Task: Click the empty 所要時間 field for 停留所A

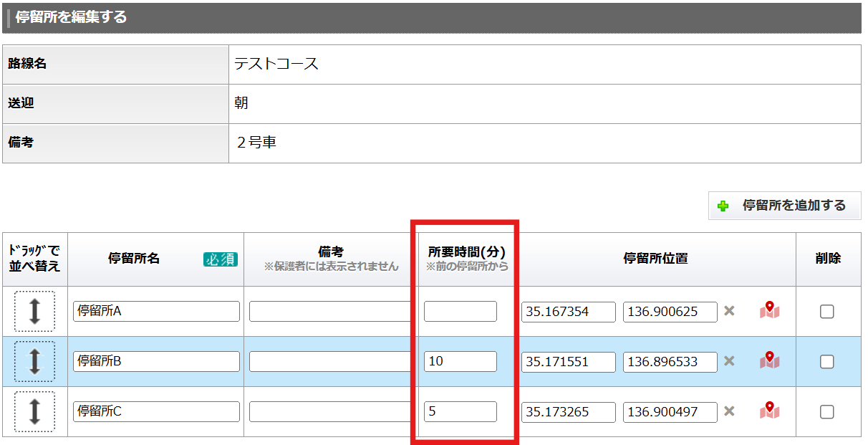Action: (x=460, y=312)
